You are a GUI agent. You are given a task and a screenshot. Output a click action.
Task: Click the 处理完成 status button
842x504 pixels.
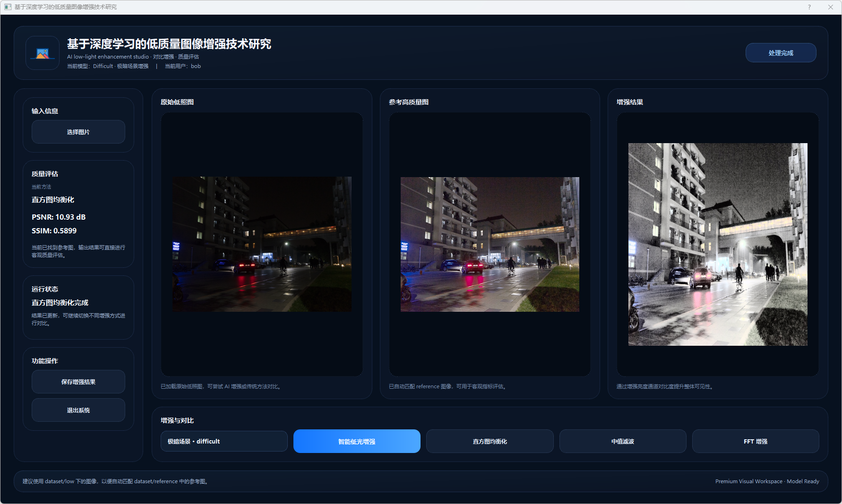(781, 53)
